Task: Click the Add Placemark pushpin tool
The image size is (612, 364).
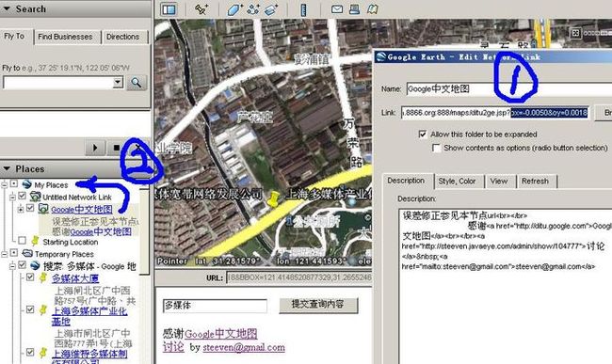Action: pos(201,9)
